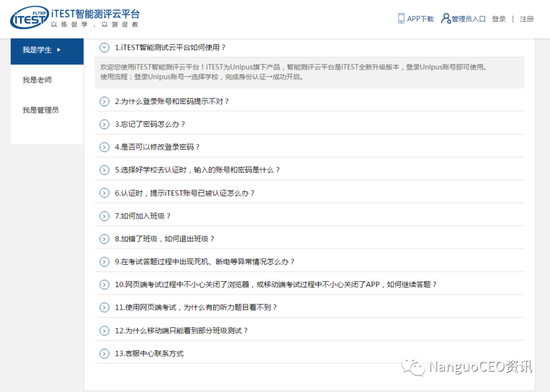Click the 登录 link

[x=499, y=19]
